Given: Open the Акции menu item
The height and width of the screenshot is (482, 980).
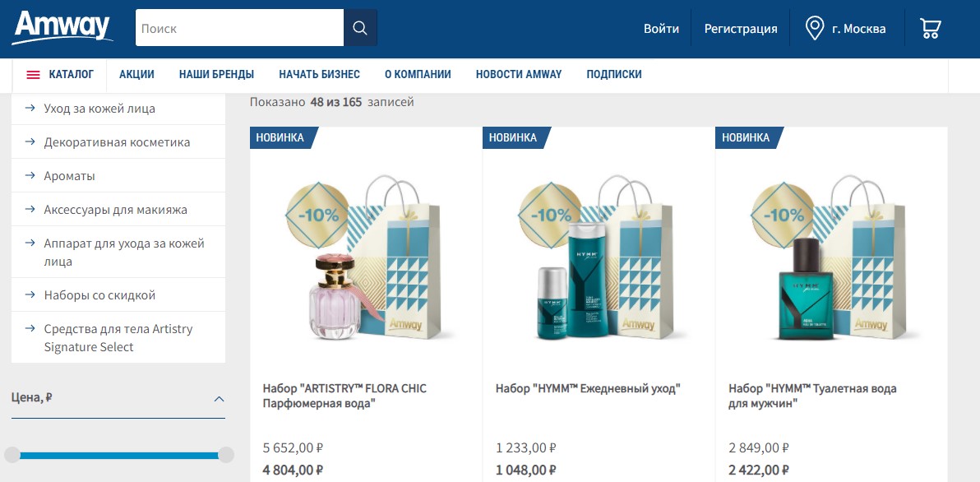Looking at the screenshot, I should tap(136, 74).
